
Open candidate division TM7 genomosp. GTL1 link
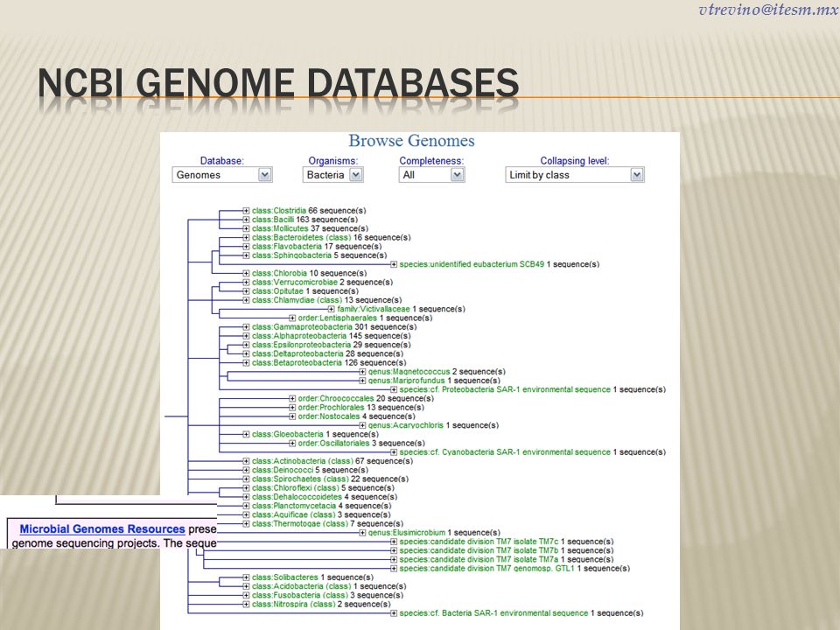pos(487,569)
